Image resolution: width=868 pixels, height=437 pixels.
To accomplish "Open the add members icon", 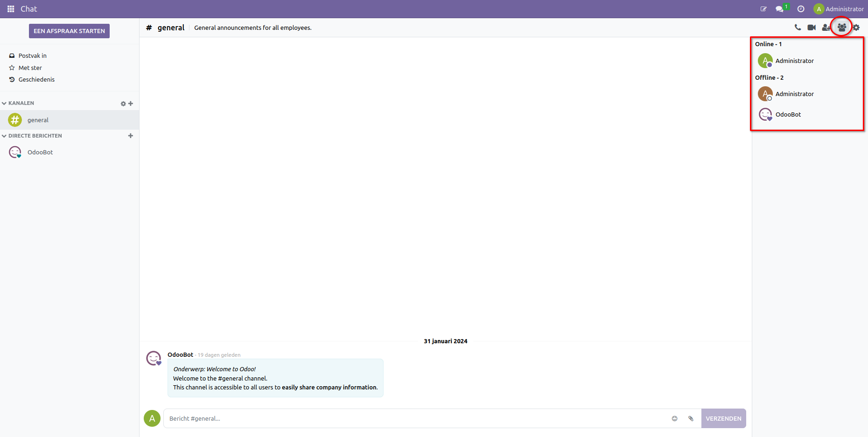I will coord(826,27).
